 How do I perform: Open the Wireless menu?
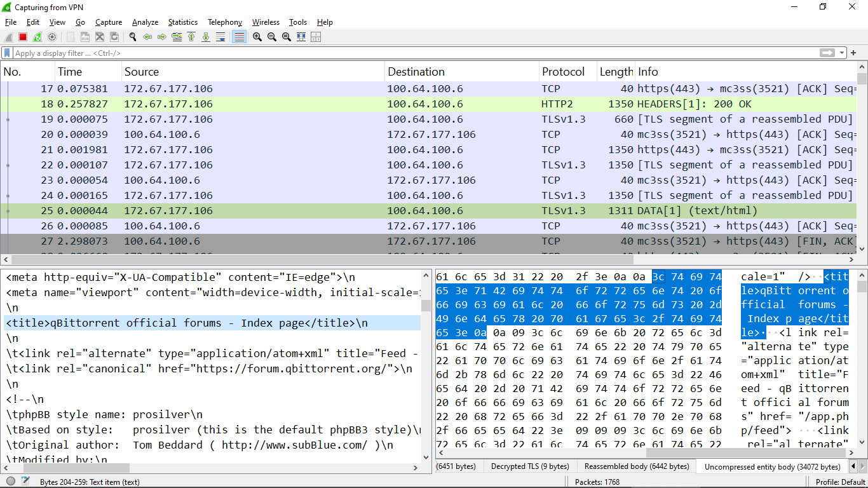coord(266,22)
